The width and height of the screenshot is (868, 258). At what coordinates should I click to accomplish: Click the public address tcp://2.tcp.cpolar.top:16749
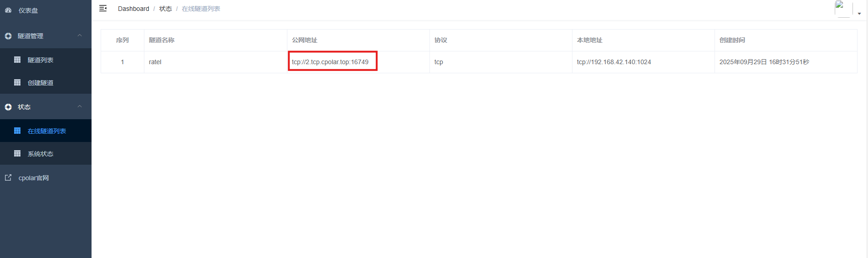click(330, 62)
